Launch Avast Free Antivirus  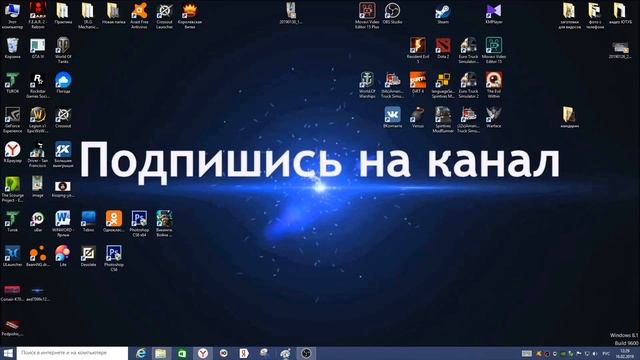point(139,16)
